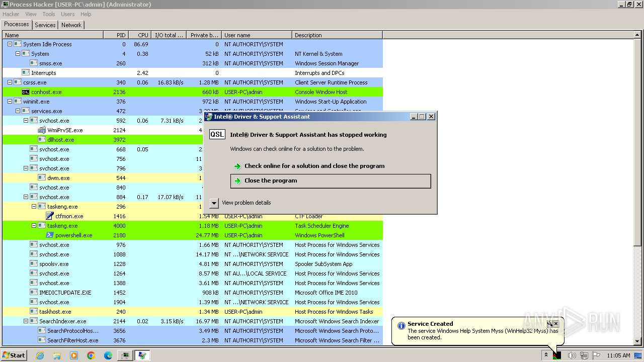Click the dllhost.exe process icon
This screenshot has width=644, height=362.
click(42, 140)
